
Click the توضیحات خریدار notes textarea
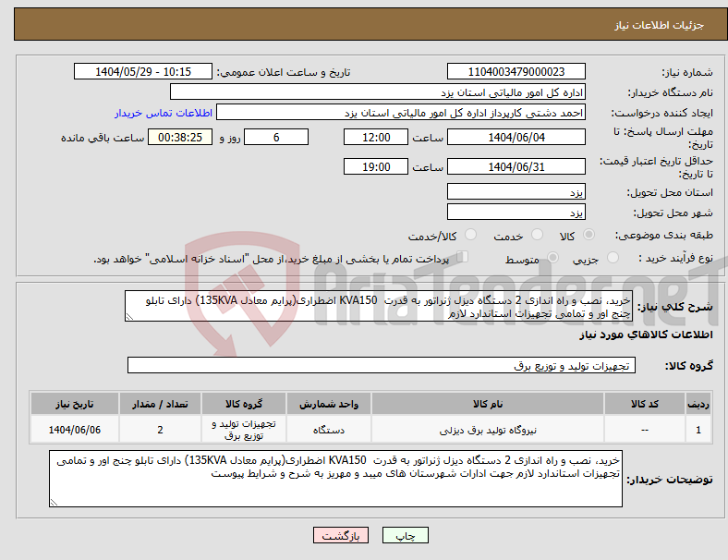[335, 479]
